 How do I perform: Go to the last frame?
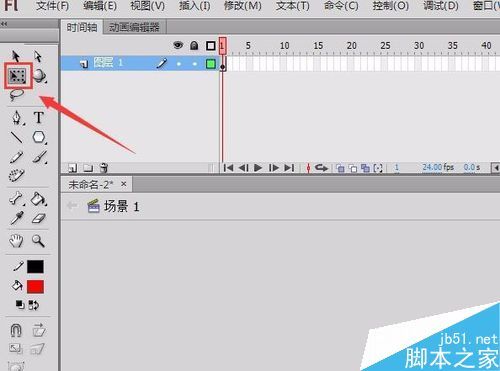pos(289,168)
